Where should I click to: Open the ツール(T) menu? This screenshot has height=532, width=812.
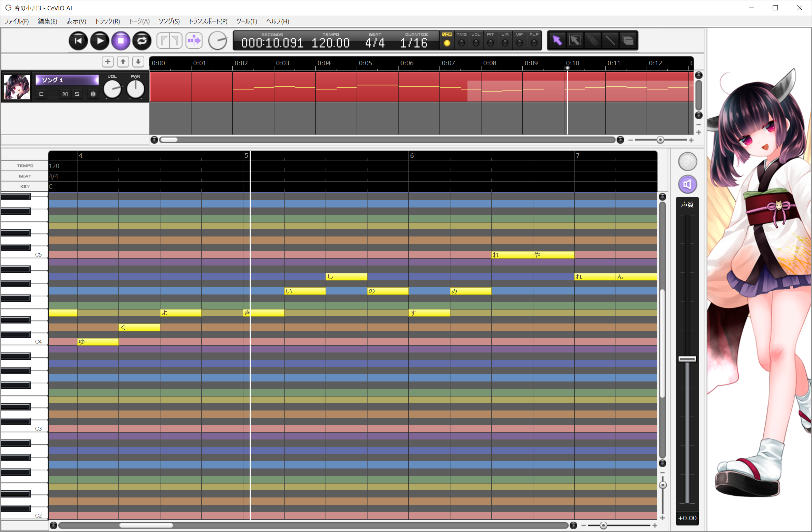[x=246, y=21]
